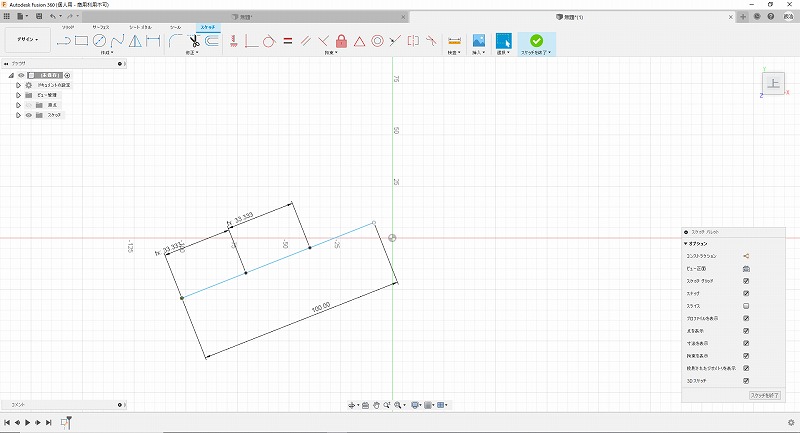Apply the Lock (fix) constraint
The image size is (800, 433).
click(x=341, y=41)
